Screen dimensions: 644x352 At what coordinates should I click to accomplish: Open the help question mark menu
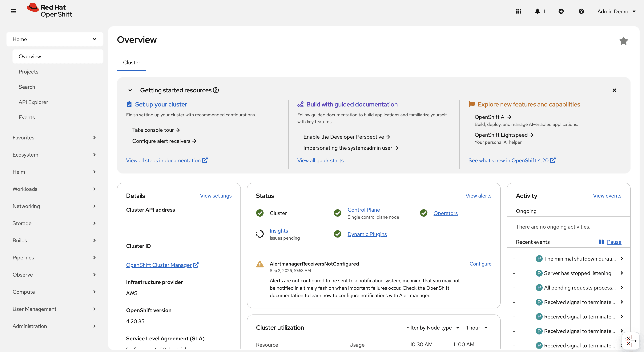click(x=581, y=11)
